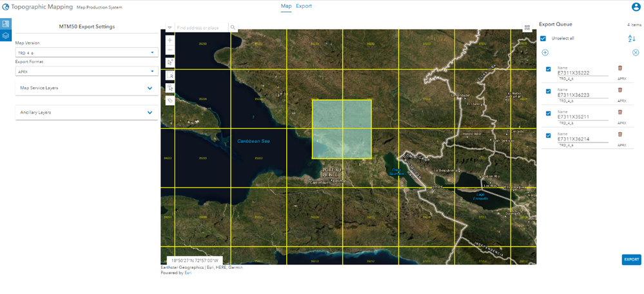The width and height of the screenshot is (644, 294).
Task: Open the Map Version dropdown
Action: (86, 53)
